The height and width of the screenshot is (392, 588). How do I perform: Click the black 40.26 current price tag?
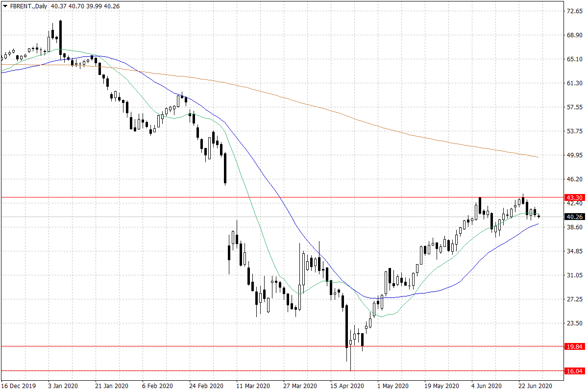[573, 217]
